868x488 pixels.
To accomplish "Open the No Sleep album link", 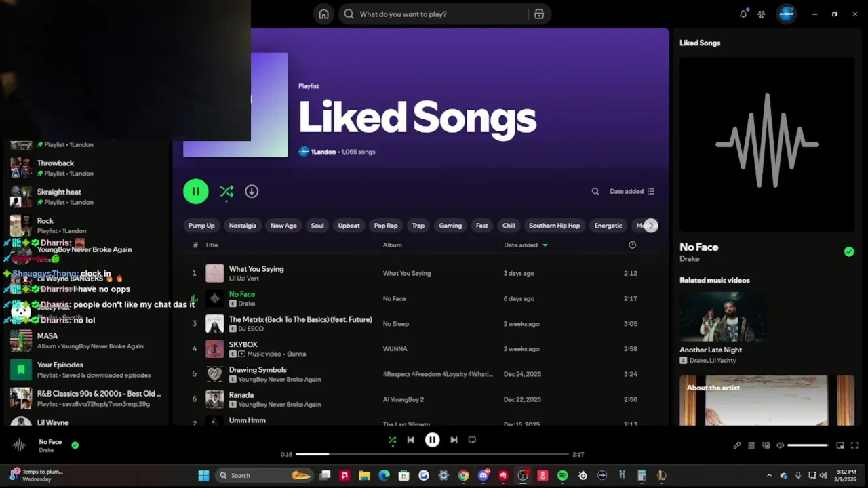I will coord(396,324).
